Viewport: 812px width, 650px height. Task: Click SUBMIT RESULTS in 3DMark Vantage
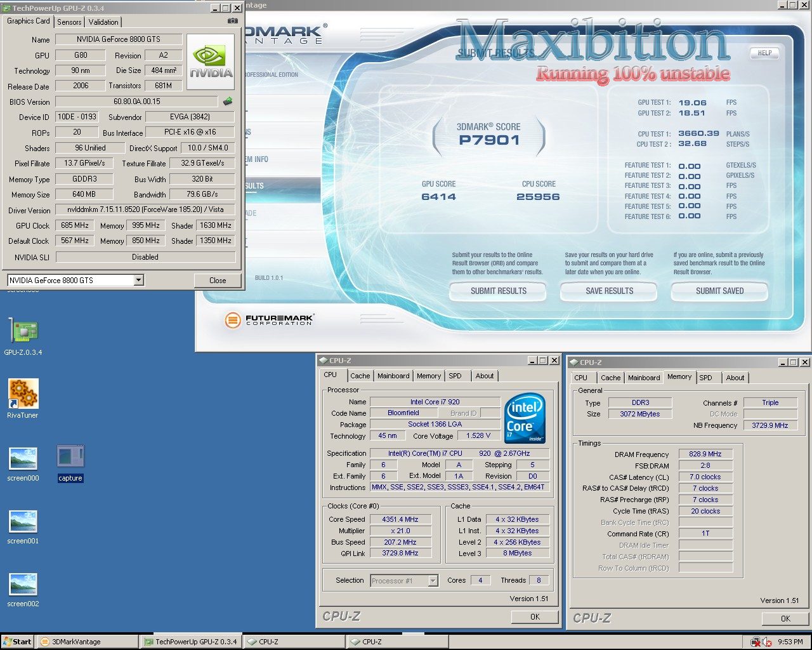(499, 291)
